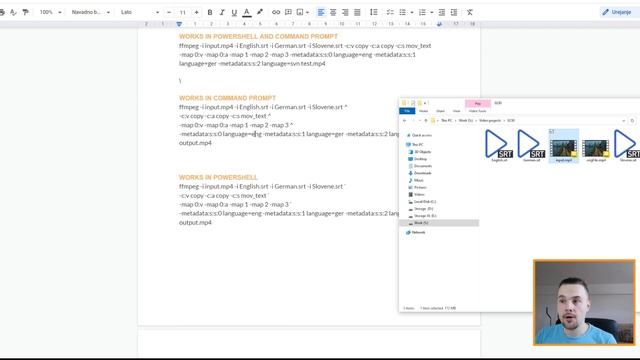Decrease indent

[x=442, y=12]
